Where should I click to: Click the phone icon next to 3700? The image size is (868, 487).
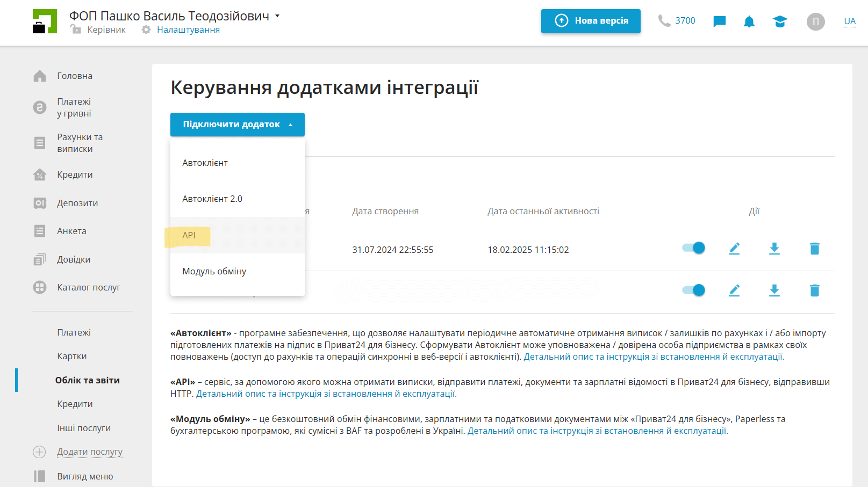coord(664,21)
